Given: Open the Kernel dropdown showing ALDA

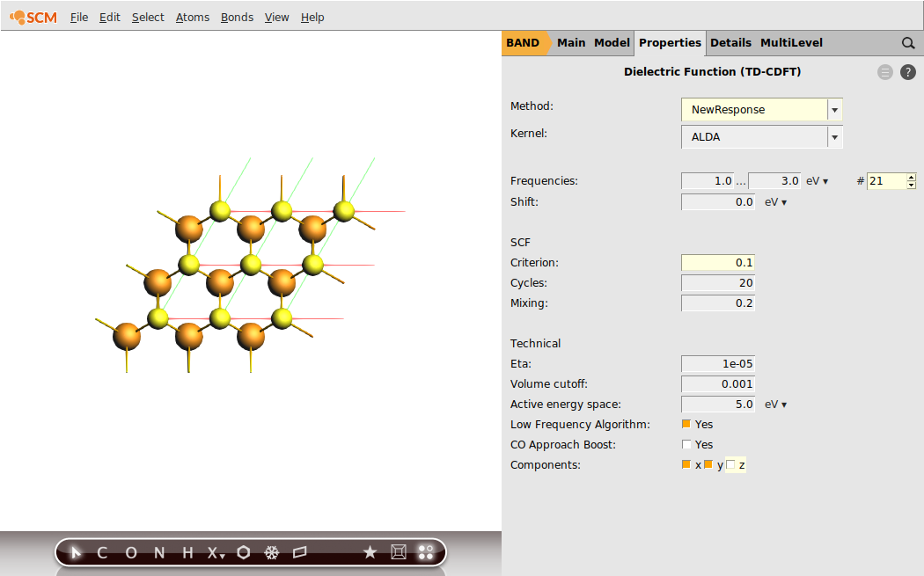Looking at the screenshot, I should point(833,137).
